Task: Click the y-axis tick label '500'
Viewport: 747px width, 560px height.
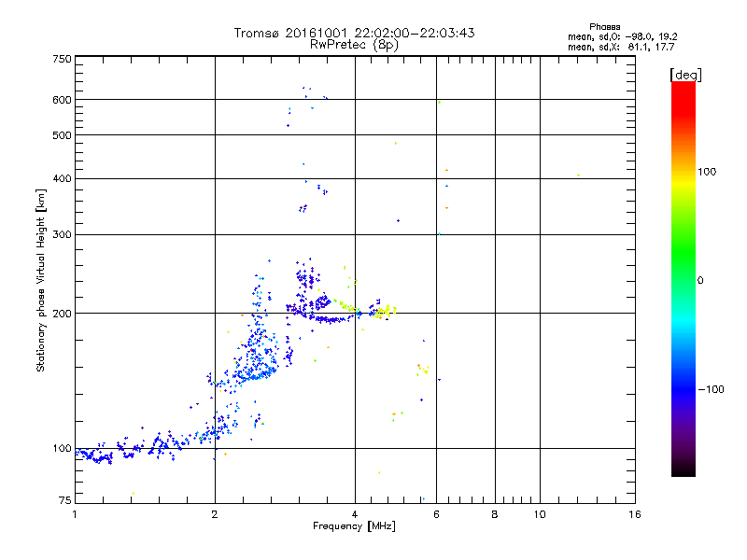Action: (62, 135)
